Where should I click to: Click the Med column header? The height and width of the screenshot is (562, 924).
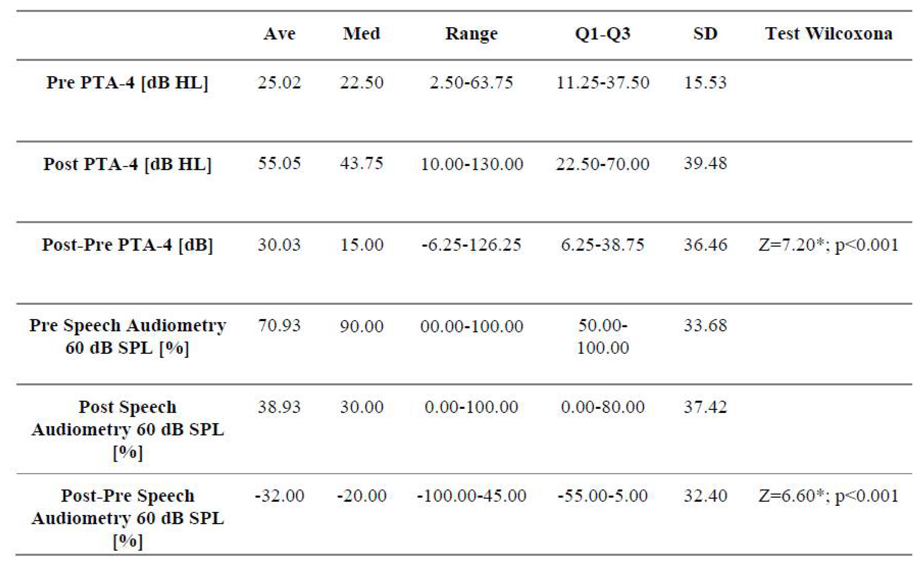click(x=361, y=34)
